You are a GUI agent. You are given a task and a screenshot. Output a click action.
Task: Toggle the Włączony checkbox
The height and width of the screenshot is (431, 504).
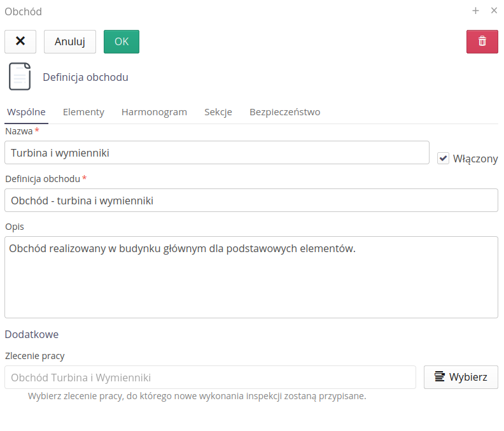444,159
